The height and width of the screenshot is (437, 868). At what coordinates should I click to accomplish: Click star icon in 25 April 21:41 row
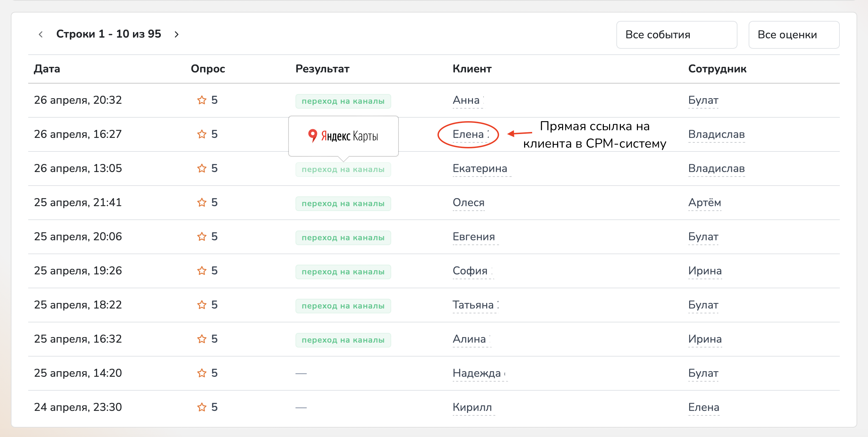[202, 202]
